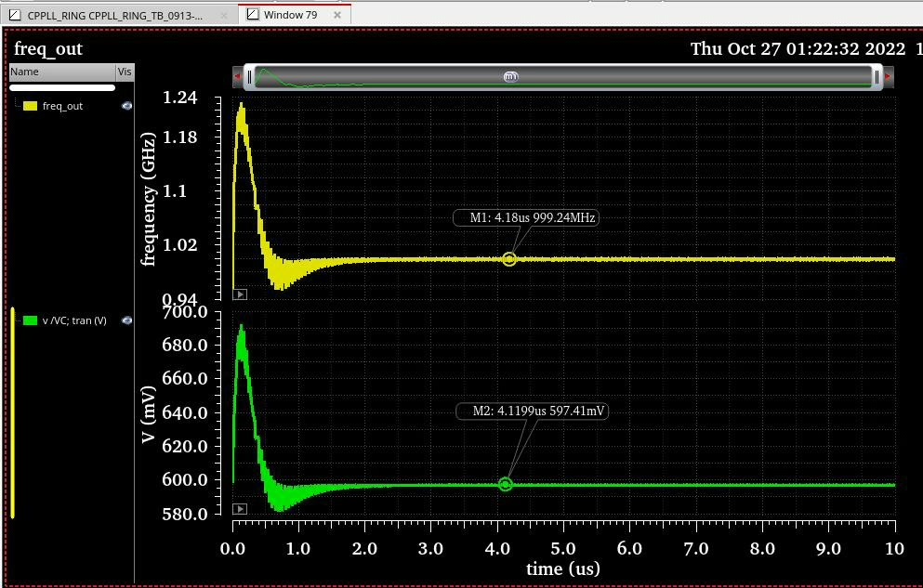This screenshot has height=588, width=923.
Task: Close the CPPLL_RING tab
Action: (x=224, y=16)
